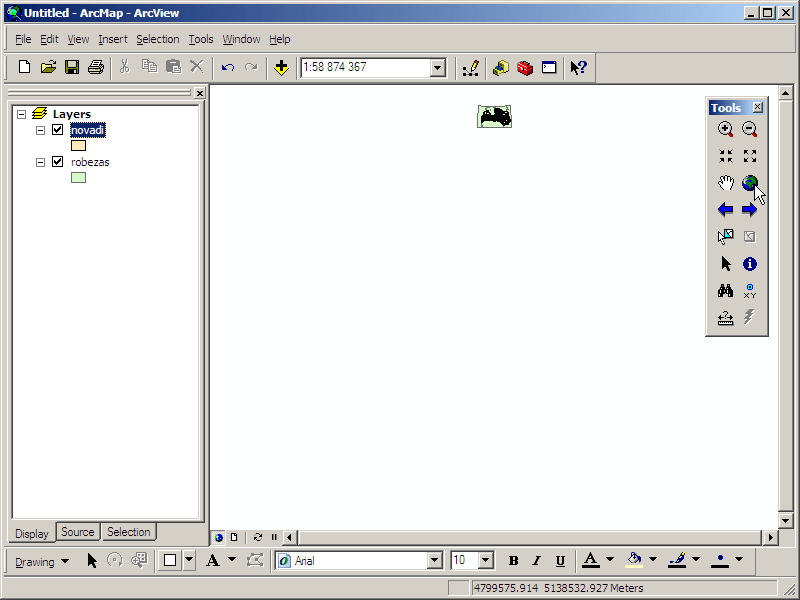The height and width of the screenshot is (600, 800).
Task: Click the Add Data yellow plus icon
Action: [x=281, y=67]
